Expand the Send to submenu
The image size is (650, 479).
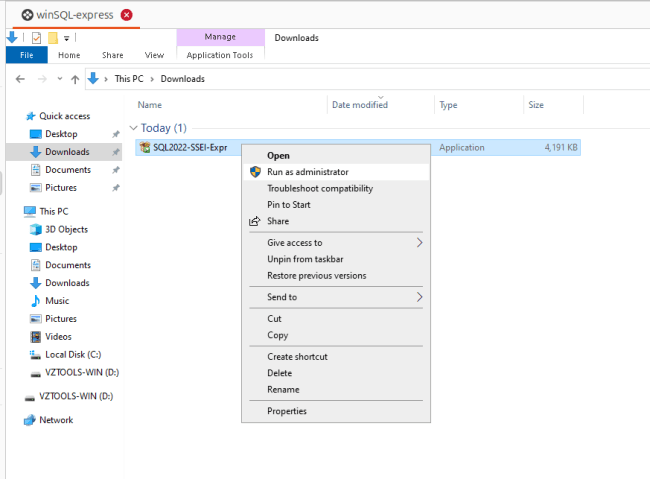420,297
